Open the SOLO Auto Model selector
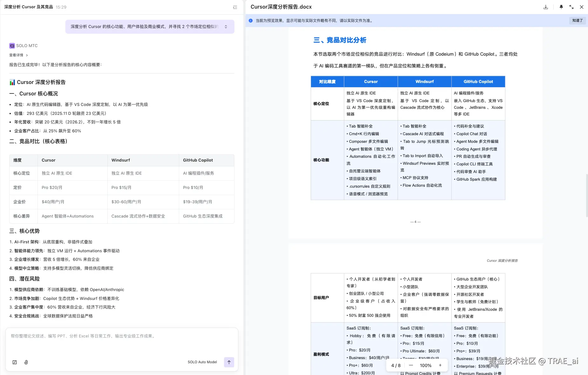Image resolution: width=588 pixels, height=375 pixels. [202, 362]
